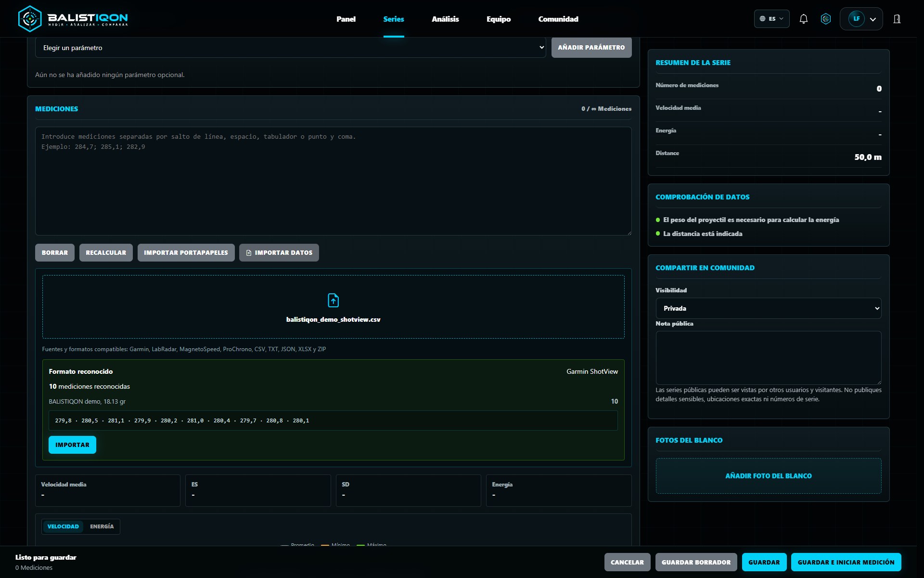The image size is (924, 578).
Task: Click the upload file icon in drop zone
Action: tap(333, 300)
